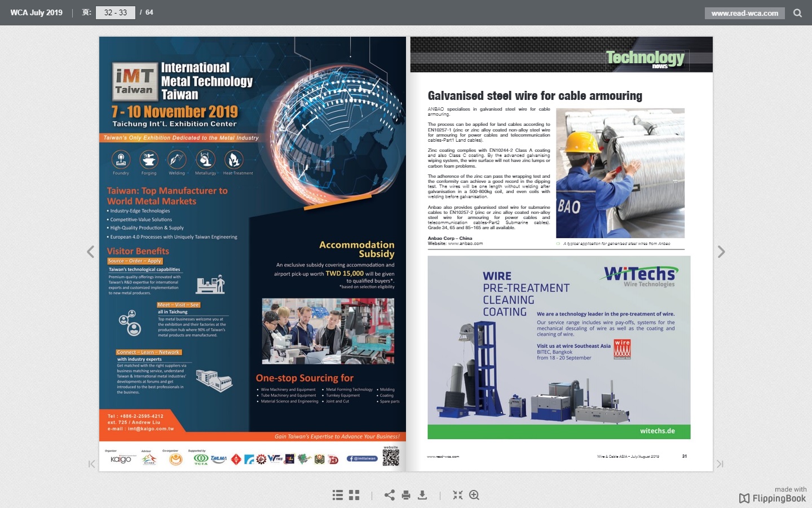
Task: Open the search magnifier icon
Action: (x=797, y=13)
